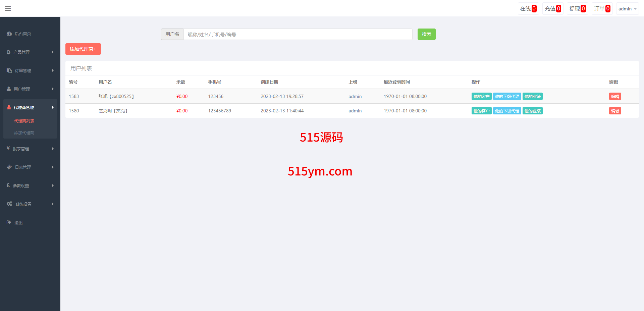Expand the 参数设置 submenu arrow

coord(53,186)
